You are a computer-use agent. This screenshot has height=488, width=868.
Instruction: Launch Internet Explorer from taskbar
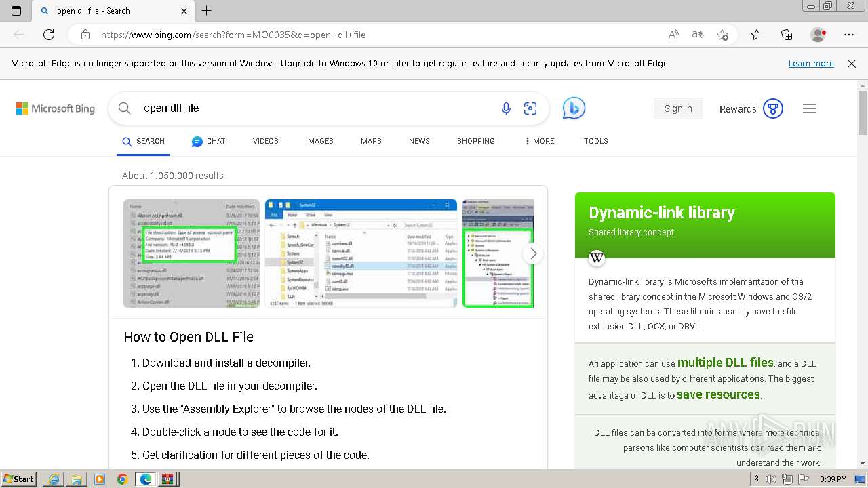(54, 479)
